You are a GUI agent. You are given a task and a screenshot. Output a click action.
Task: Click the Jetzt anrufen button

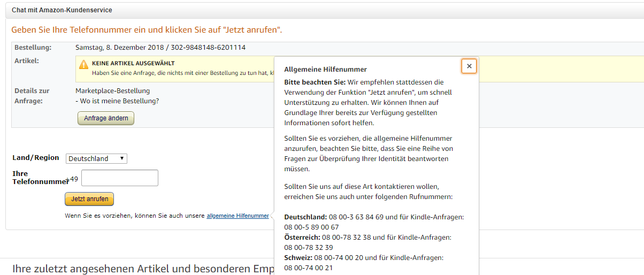click(x=89, y=199)
